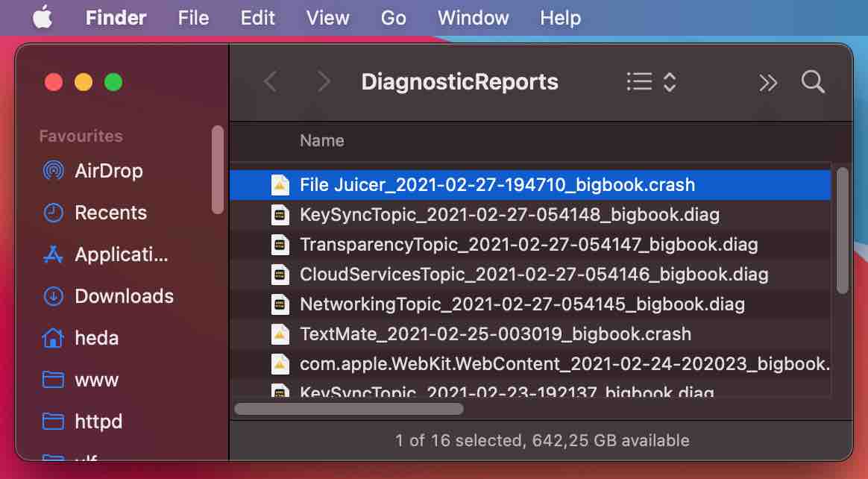
Task: Click the yellow minimize window button
Action: pyautogui.click(x=84, y=83)
